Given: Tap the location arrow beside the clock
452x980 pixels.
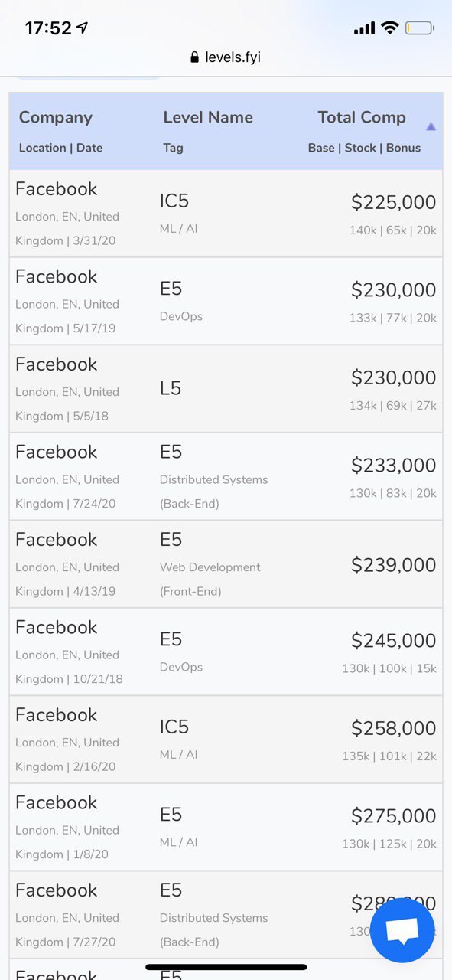Looking at the screenshot, I should click(82, 28).
